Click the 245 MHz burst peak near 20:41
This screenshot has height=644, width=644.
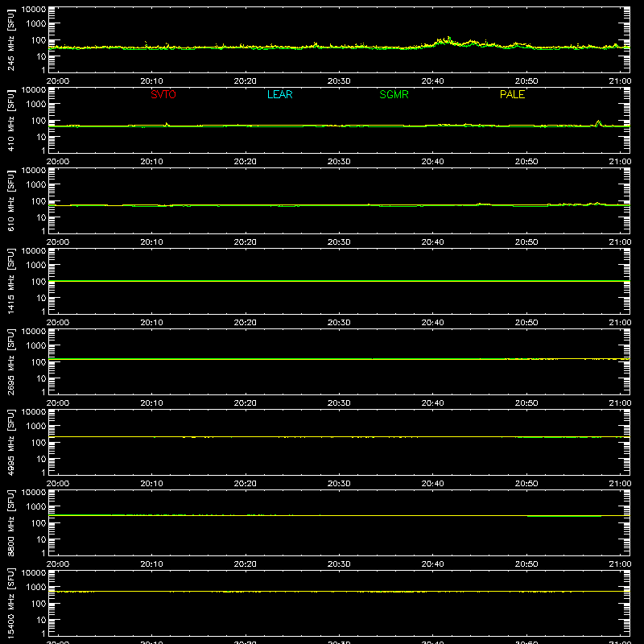[x=449, y=38]
